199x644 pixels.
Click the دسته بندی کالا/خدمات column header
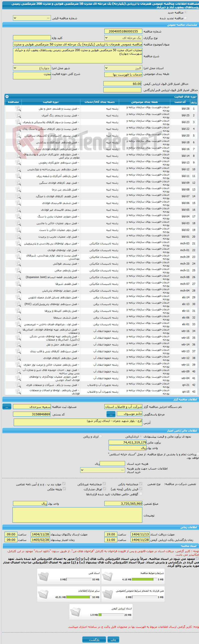[99, 102]
